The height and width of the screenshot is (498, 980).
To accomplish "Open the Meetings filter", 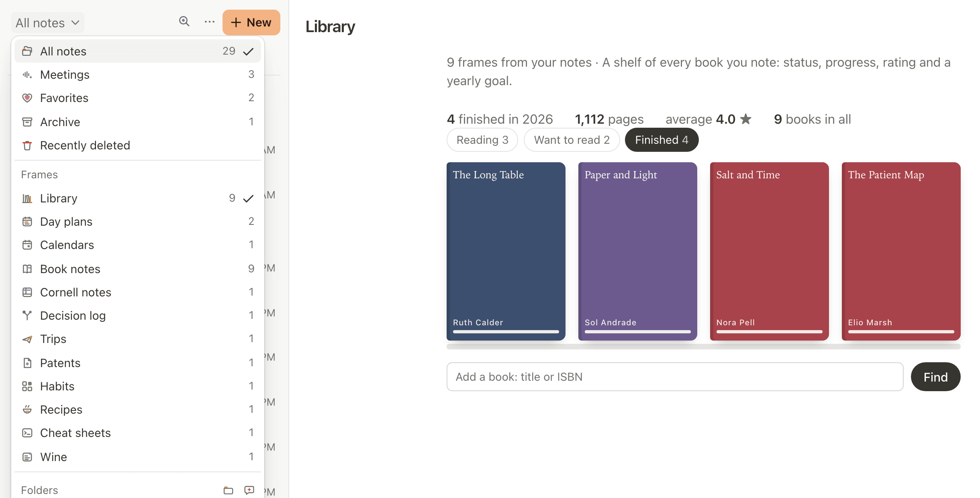I will 138,75.
